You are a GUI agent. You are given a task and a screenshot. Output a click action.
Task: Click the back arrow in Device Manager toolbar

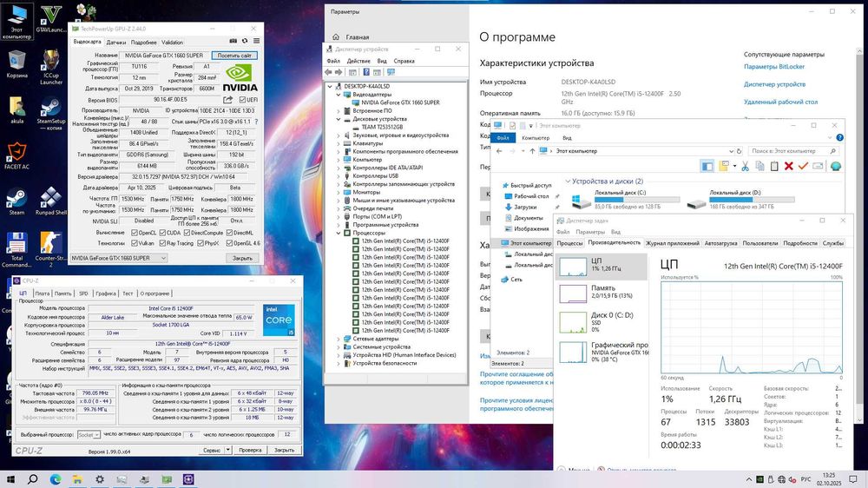328,73
